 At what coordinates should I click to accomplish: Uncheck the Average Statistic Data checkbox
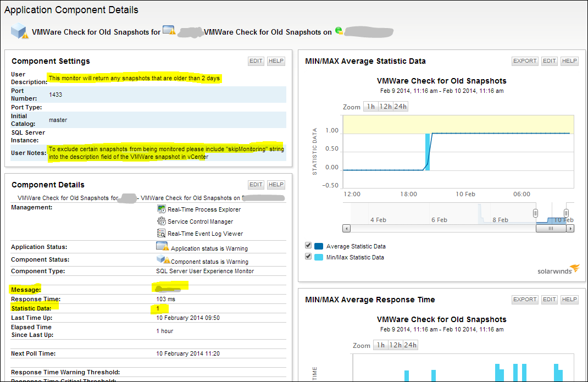coord(308,245)
